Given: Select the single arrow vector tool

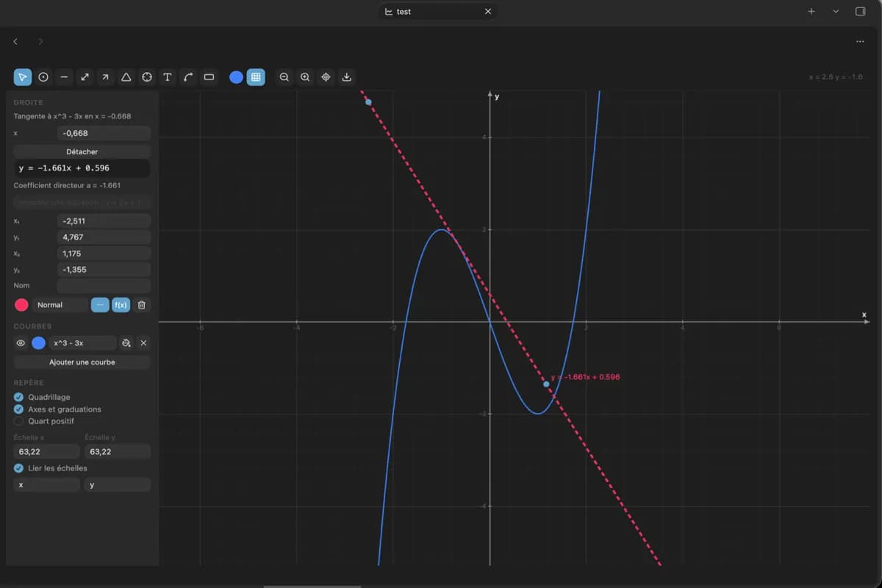Looking at the screenshot, I should click(105, 76).
